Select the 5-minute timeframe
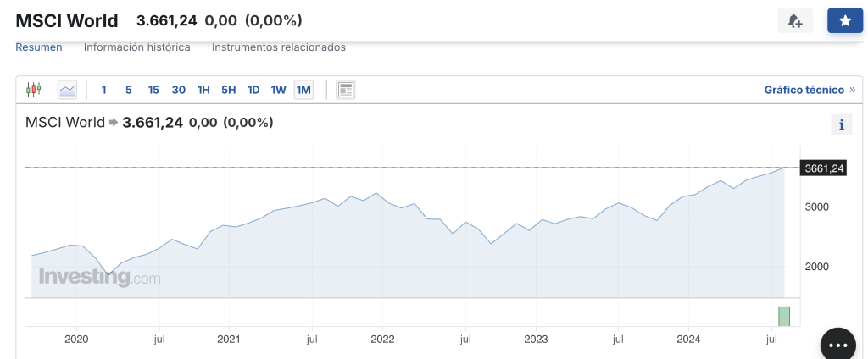The height and width of the screenshot is (359, 868). 129,90
